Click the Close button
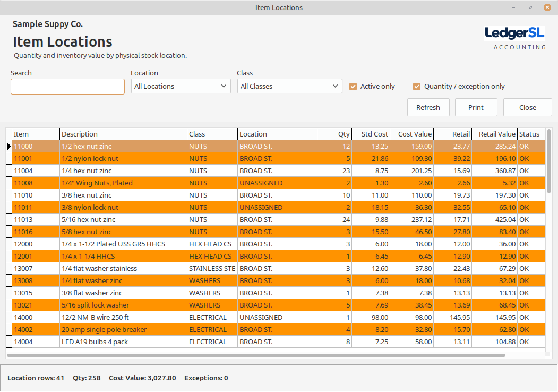Viewport: 558px width, 392px height. click(527, 107)
